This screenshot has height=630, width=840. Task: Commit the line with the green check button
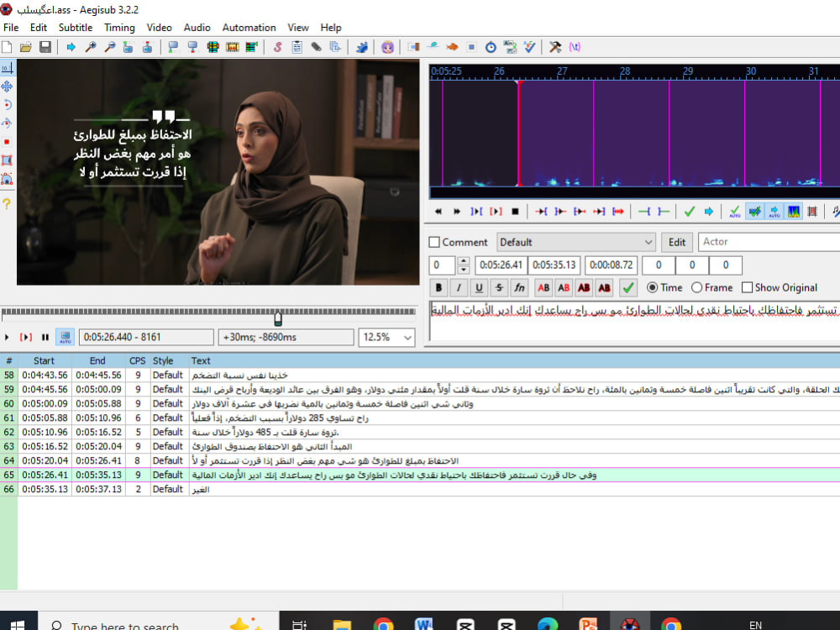[x=627, y=287]
